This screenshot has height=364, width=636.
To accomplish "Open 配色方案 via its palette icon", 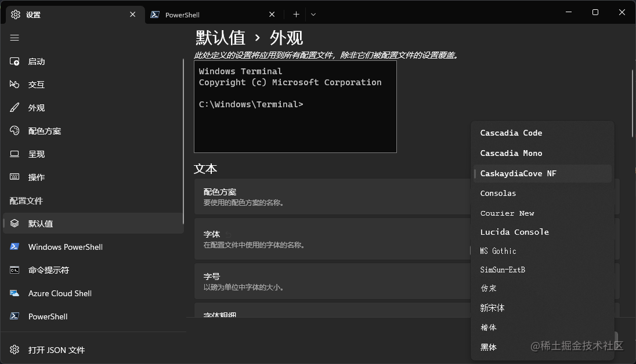I will [x=15, y=130].
